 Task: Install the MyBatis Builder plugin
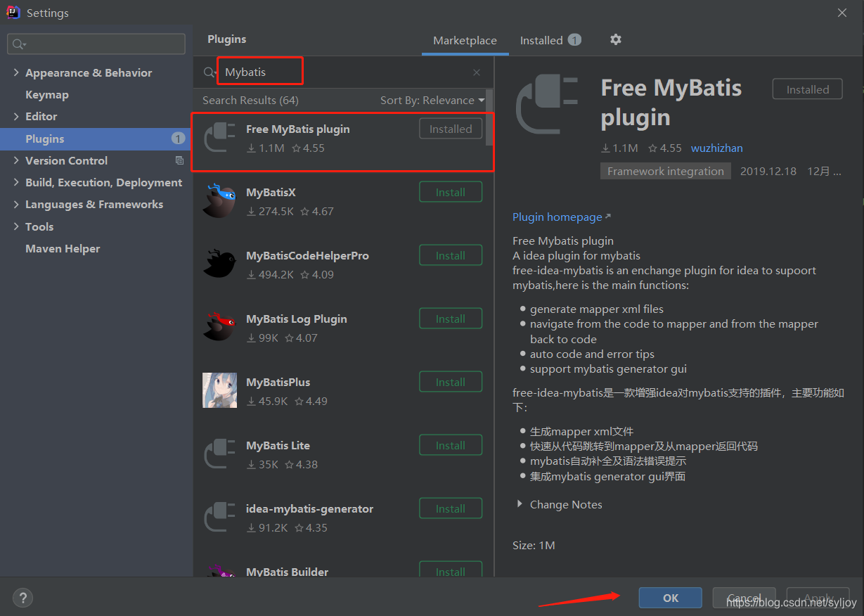tap(451, 569)
